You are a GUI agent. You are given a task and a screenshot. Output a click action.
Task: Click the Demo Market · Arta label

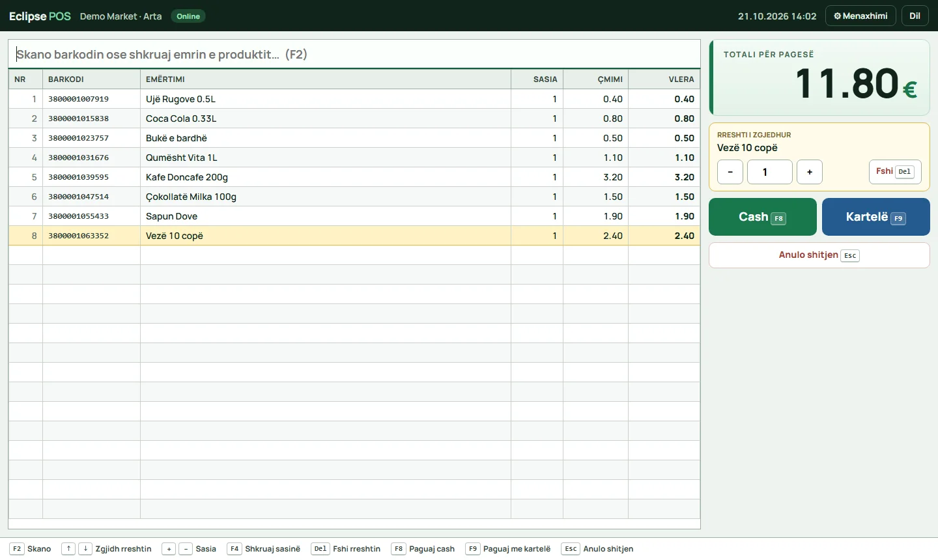click(x=121, y=16)
